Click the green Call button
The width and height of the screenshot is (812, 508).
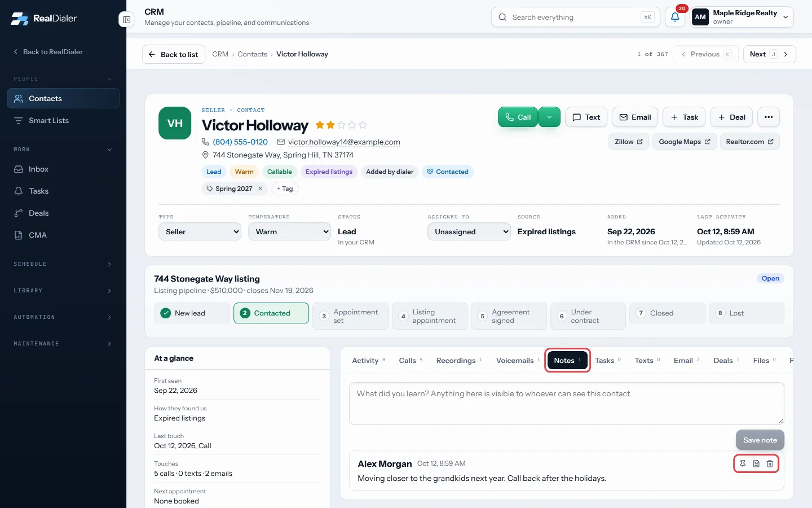coord(518,117)
